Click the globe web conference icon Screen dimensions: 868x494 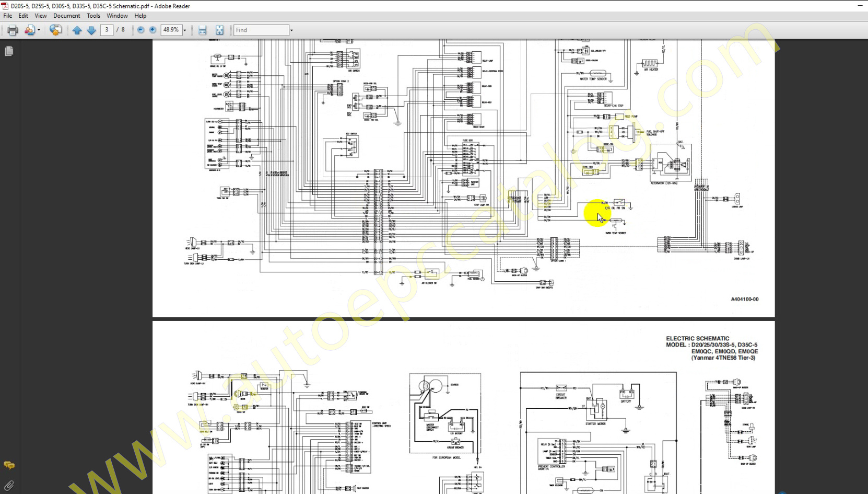coord(55,30)
